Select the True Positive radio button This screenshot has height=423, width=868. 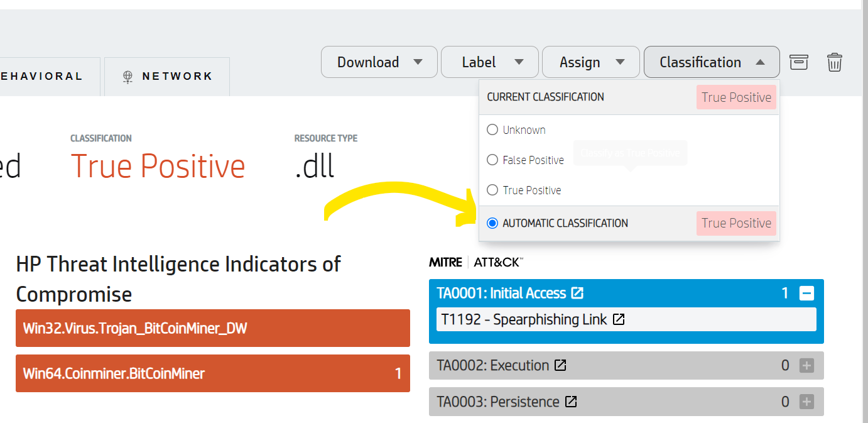[x=492, y=190]
